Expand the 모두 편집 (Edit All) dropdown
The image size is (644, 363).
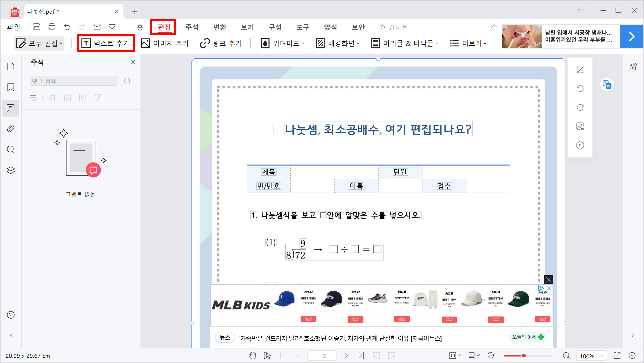coord(39,43)
